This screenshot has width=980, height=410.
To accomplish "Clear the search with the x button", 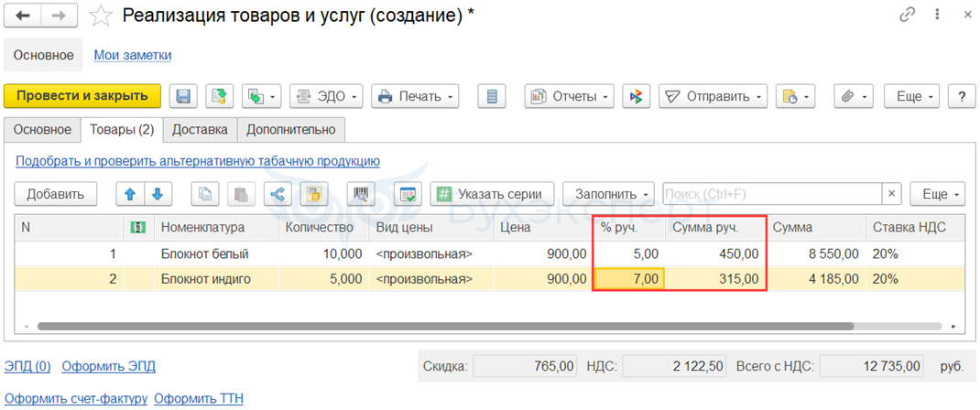I will (x=891, y=194).
